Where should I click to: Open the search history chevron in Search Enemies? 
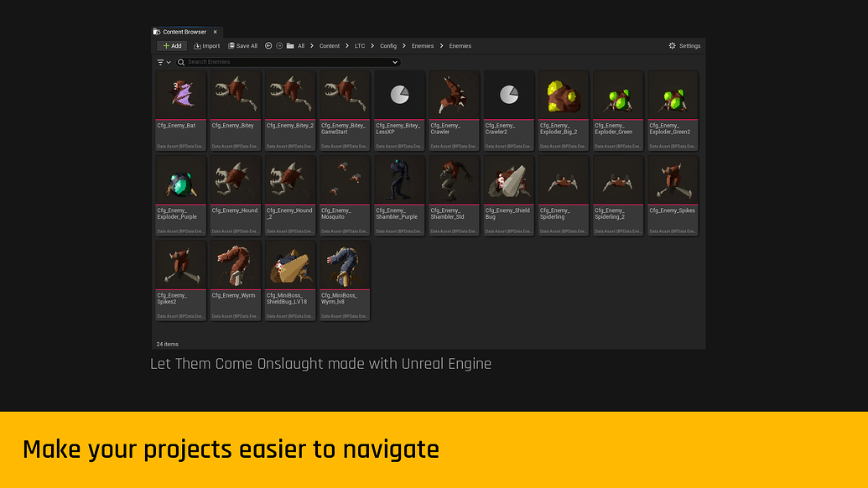click(395, 61)
